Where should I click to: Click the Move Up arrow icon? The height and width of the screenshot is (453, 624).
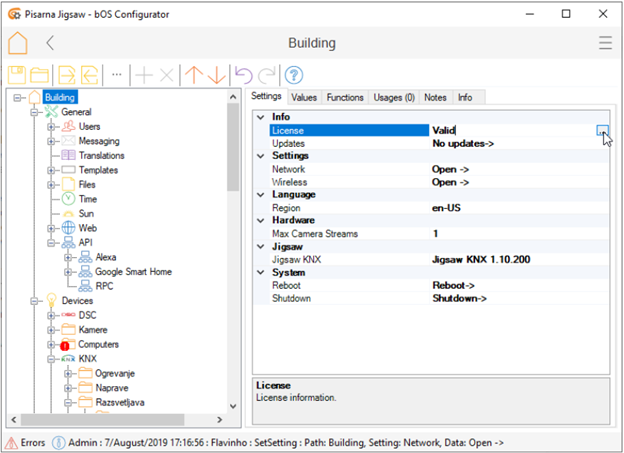pyautogui.click(x=192, y=75)
